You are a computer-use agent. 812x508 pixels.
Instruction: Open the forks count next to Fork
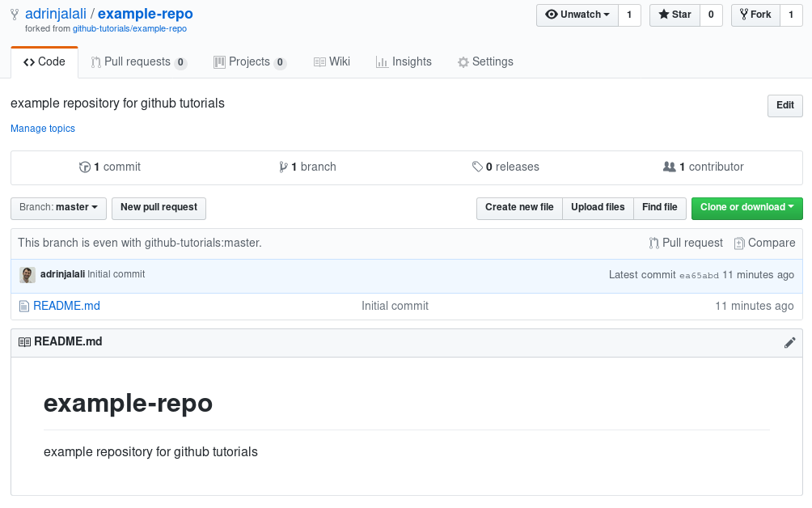click(x=791, y=15)
